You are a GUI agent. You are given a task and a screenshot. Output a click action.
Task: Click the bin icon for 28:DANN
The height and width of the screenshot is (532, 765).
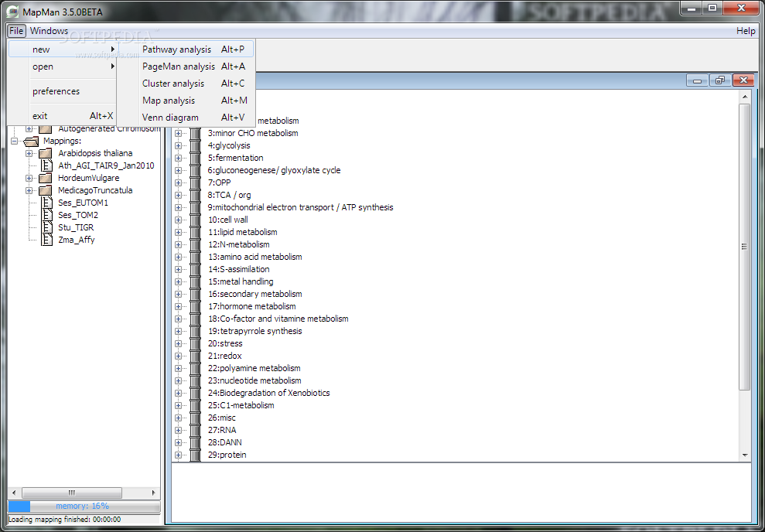(x=195, y=443)
